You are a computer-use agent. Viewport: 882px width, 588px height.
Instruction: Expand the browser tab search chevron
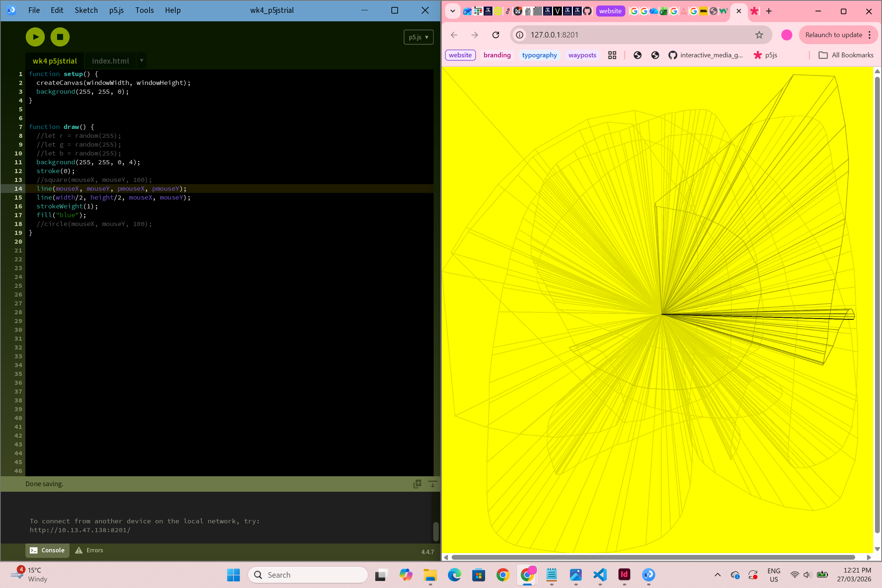[453, 11]
